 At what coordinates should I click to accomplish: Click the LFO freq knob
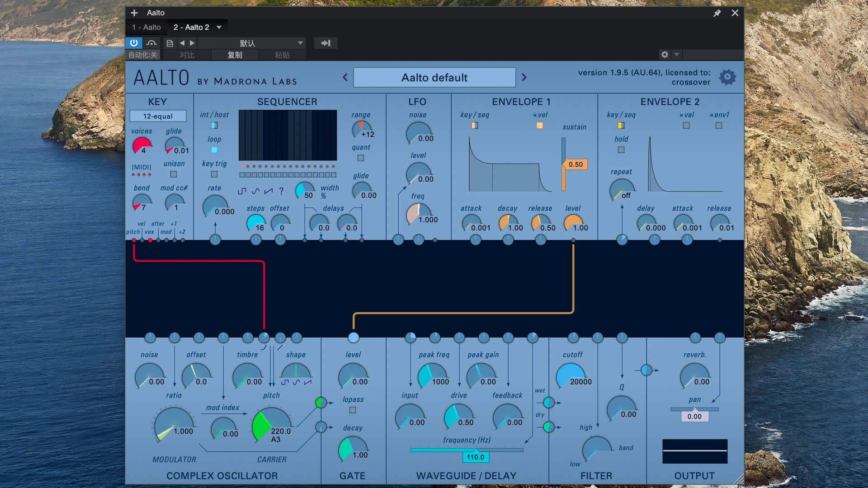419,214
